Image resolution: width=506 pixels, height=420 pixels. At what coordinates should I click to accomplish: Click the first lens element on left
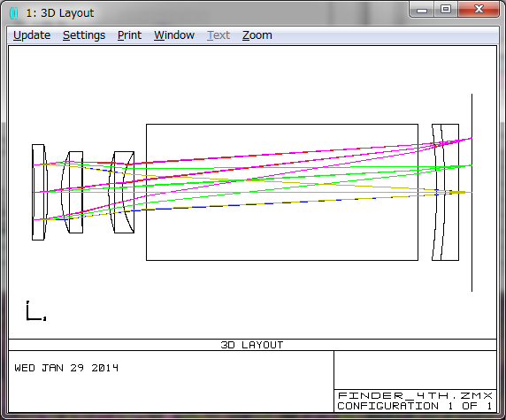(x=40, y=192)
